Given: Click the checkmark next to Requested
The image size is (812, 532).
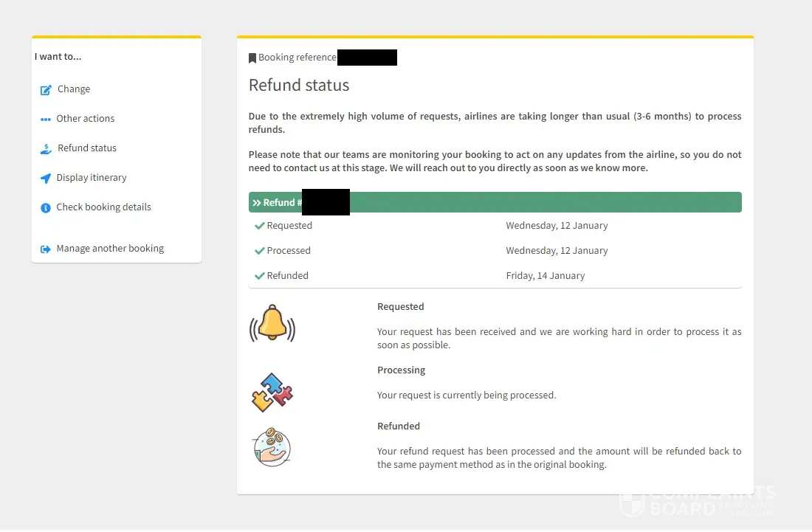Looking at the screenshot, I should pyautogui.click(x=259, y=226).
